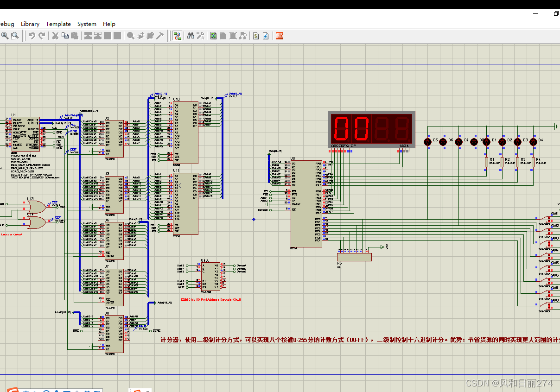Run the Electrical Rules Check icon

[x=266, y=36]
